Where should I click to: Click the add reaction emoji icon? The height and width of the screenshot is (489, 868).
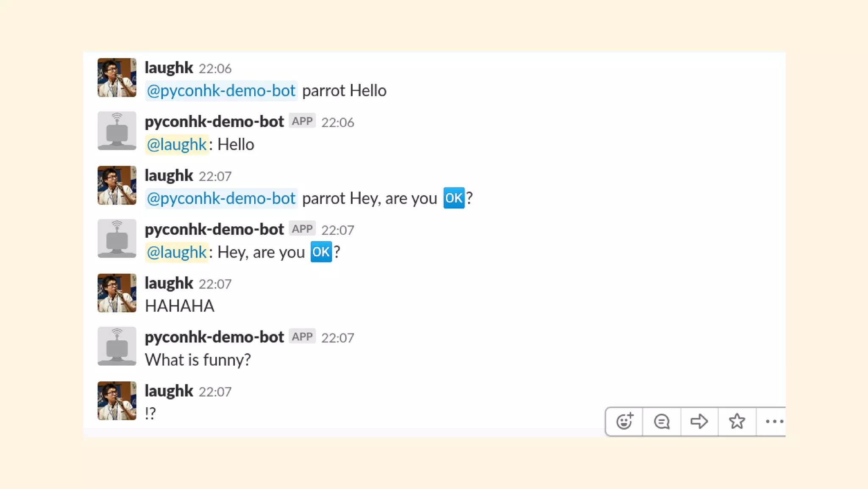tap(624, 421)
